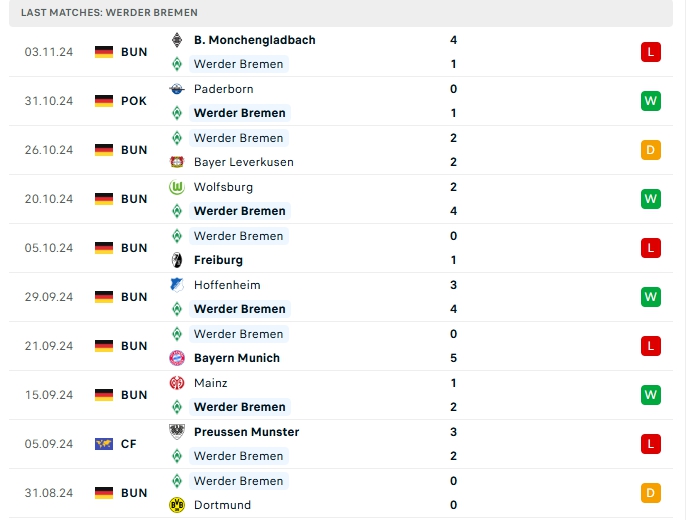Click the Bayer Leverkusen club crest
This screenshot has width=686, height=520.
click(x=177, y=162)
